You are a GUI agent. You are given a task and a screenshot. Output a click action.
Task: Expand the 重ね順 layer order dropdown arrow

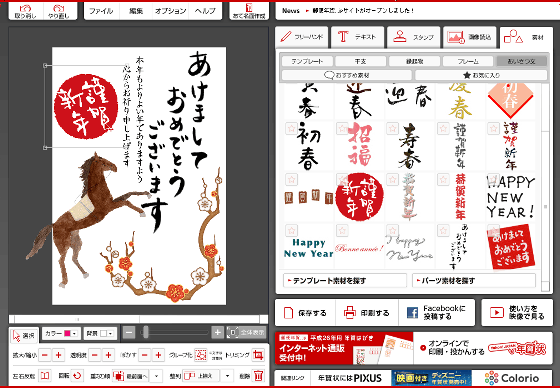(x=156, y=376)
